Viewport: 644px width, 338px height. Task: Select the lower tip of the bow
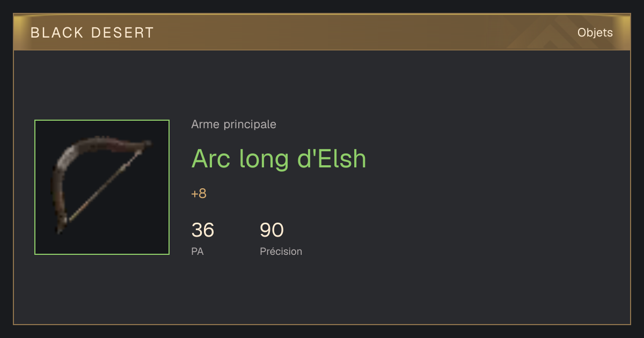pyautogui.click(x=60, y=228)
